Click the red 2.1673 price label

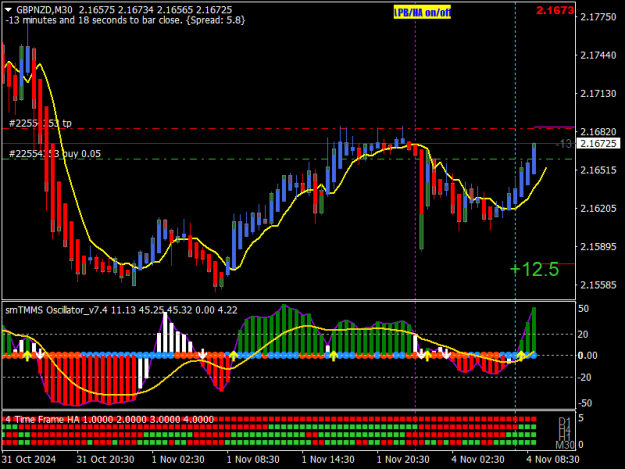click(x=555, y=10)
